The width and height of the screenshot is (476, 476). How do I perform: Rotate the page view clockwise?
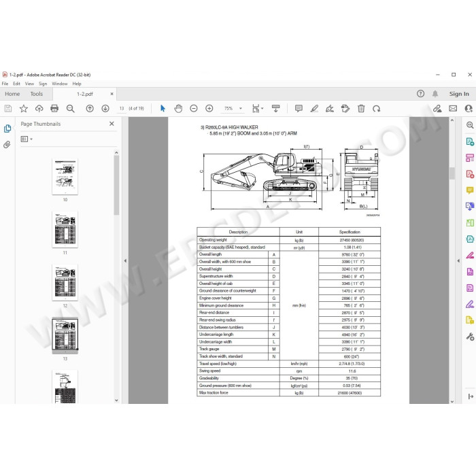pos(377,108)
